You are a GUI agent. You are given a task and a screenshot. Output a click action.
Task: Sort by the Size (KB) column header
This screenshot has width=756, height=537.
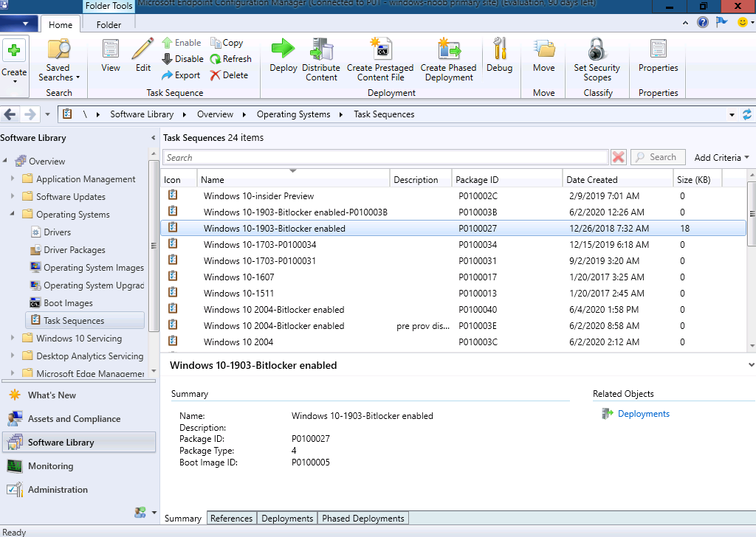(697, 179)
